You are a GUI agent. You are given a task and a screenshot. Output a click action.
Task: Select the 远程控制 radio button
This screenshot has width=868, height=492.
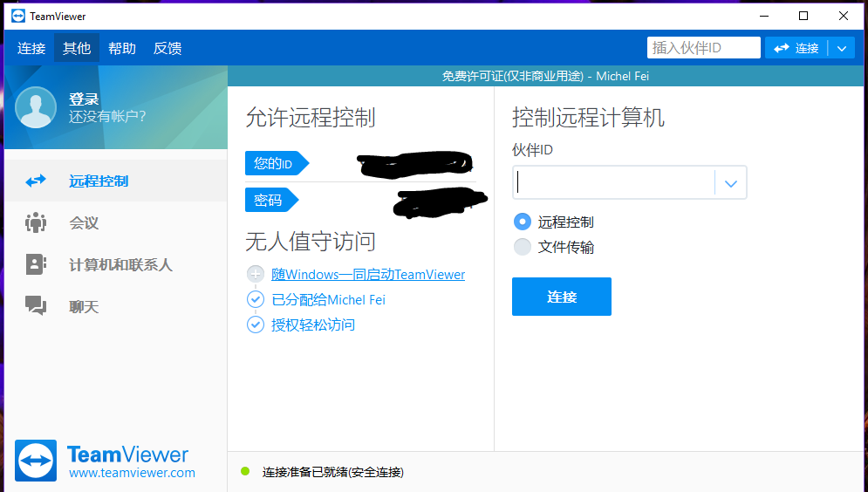tap(522, 222)
